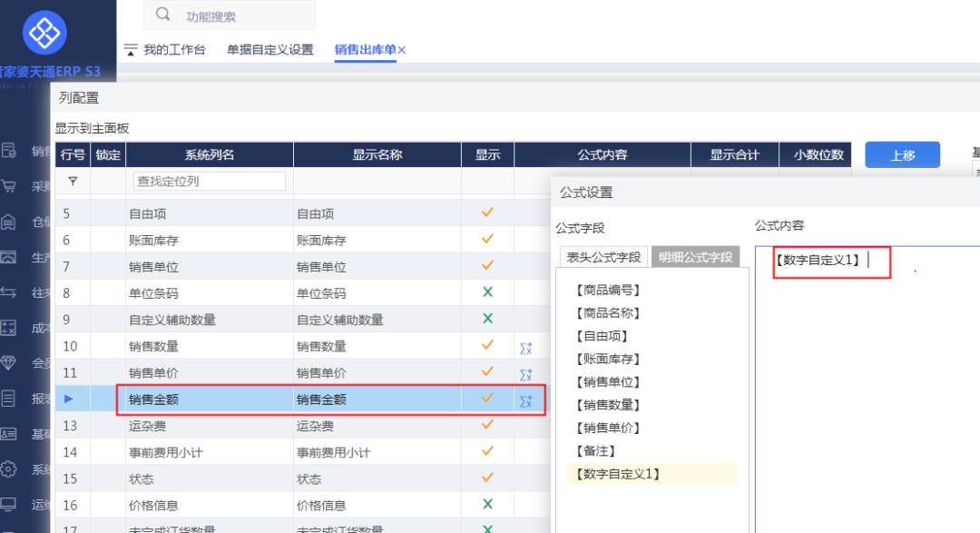Open formula editor for 销售数量 row
The width and height of the screenshot is (980, 533).
(x=525, y=347)
